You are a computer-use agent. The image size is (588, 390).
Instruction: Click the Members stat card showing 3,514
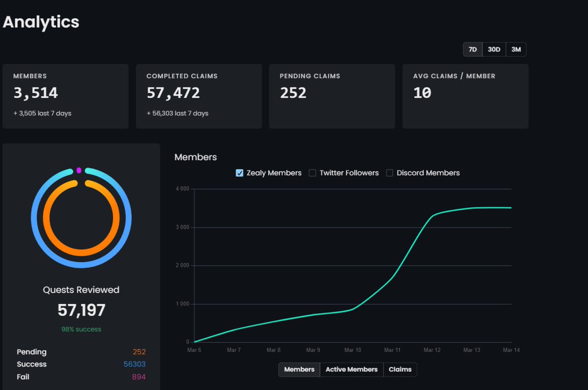coord(65,96)
